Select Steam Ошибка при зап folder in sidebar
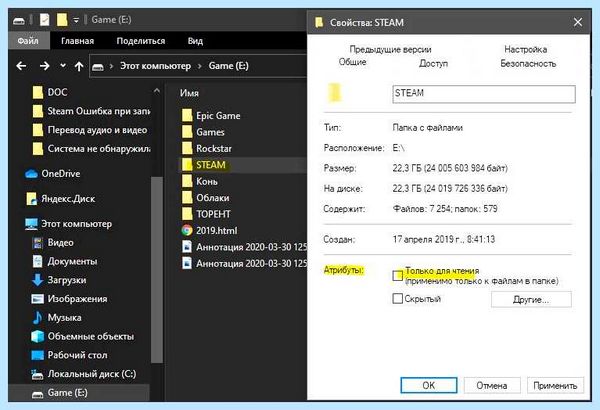This screenshot has width=600, height=410. coord(91,111)
